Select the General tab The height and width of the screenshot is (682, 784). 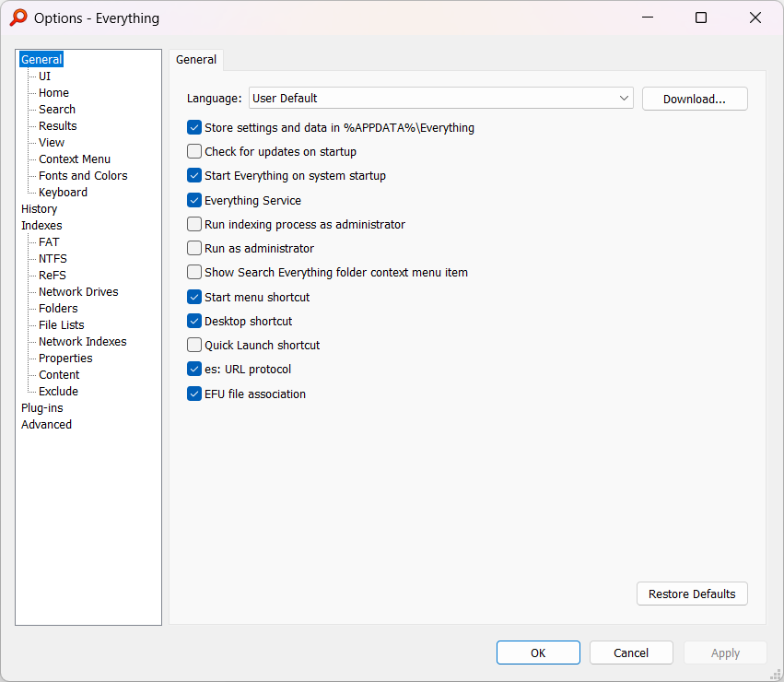tap(196, 60)
